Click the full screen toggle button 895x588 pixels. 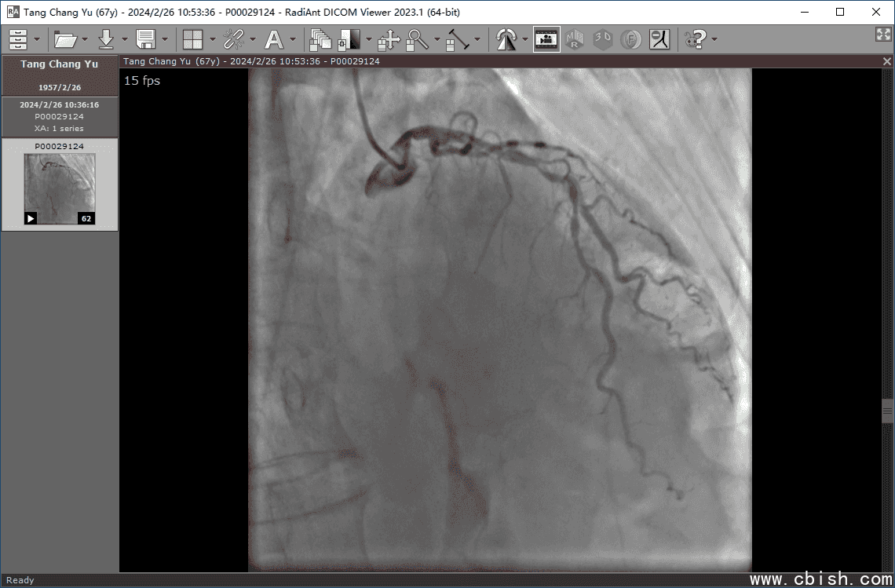coord(882,35)
